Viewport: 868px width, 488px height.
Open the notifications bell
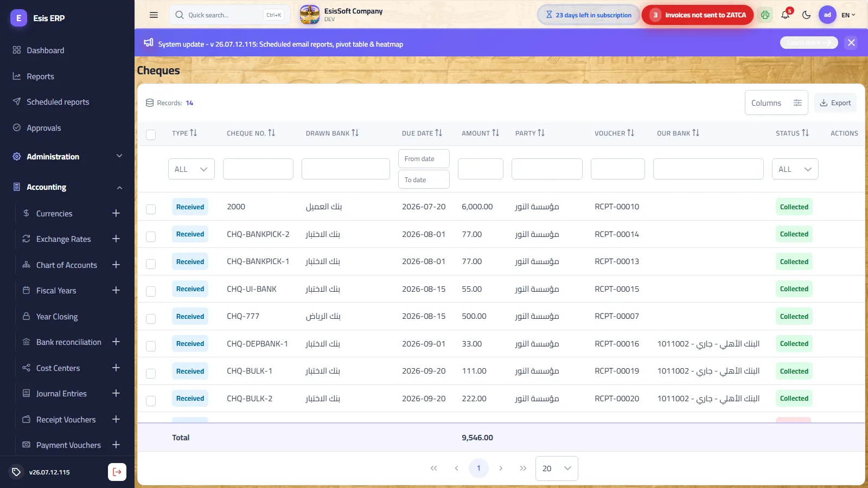click(x=785, y=15)
